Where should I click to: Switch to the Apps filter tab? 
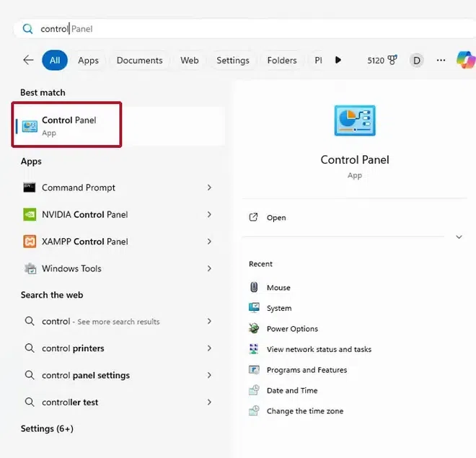[x=88, y=60]
